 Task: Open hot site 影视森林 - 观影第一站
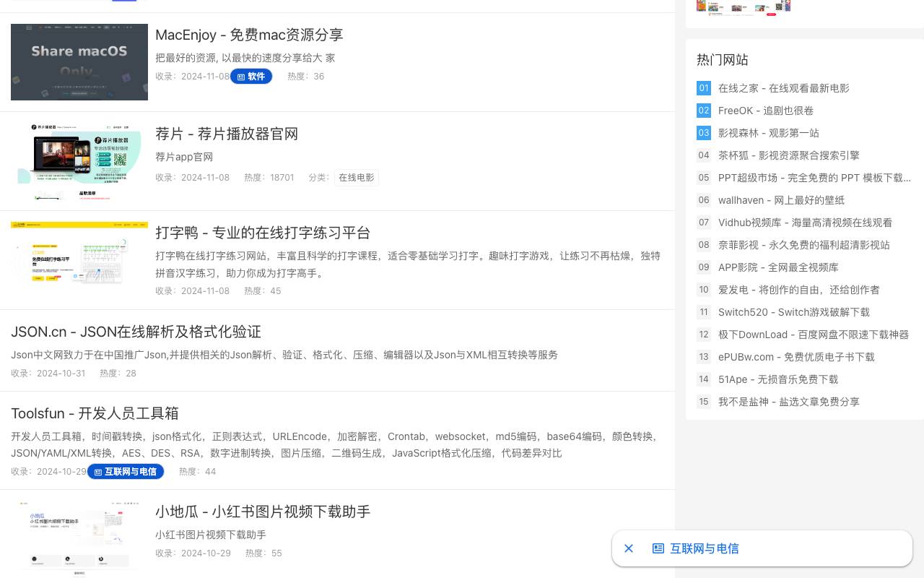click(x=769, y=133)
